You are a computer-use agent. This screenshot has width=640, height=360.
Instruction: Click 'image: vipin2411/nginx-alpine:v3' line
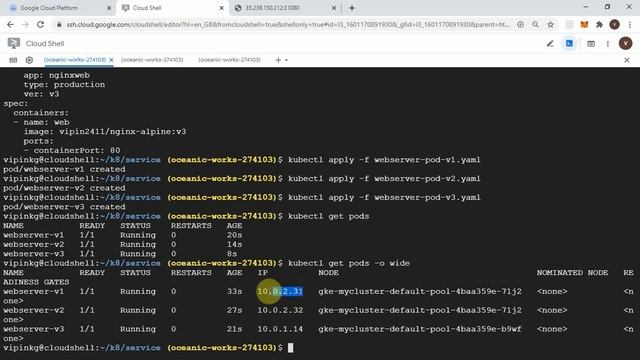[105, 131]
